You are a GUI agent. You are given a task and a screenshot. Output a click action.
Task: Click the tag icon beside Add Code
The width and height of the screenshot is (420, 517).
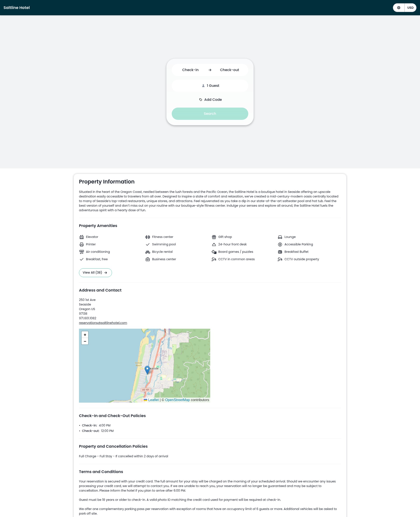[201, 100]
